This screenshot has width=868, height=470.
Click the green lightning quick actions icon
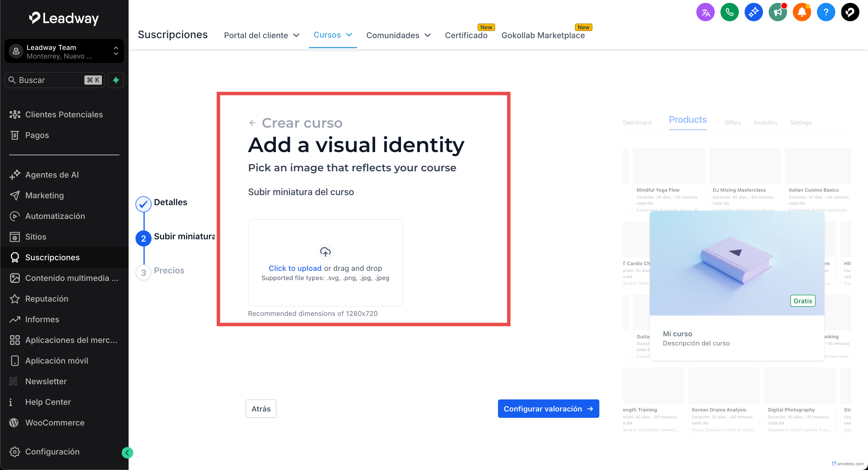pos(116,80)
